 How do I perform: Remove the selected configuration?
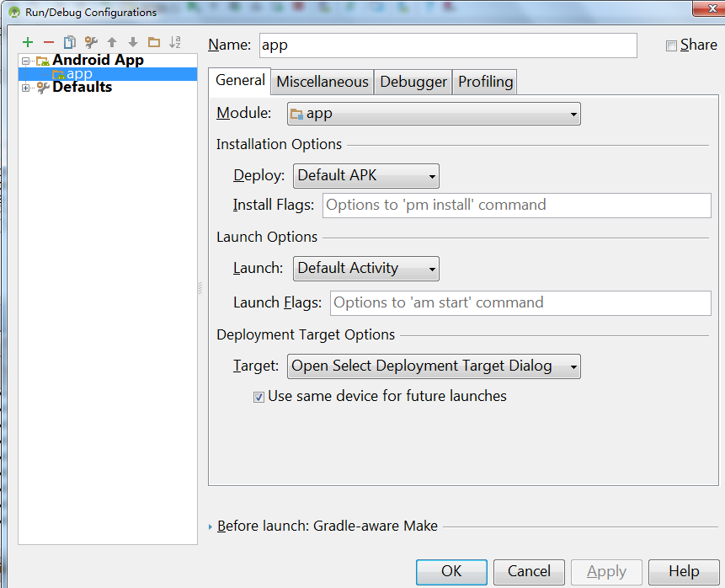click(49, 40)
